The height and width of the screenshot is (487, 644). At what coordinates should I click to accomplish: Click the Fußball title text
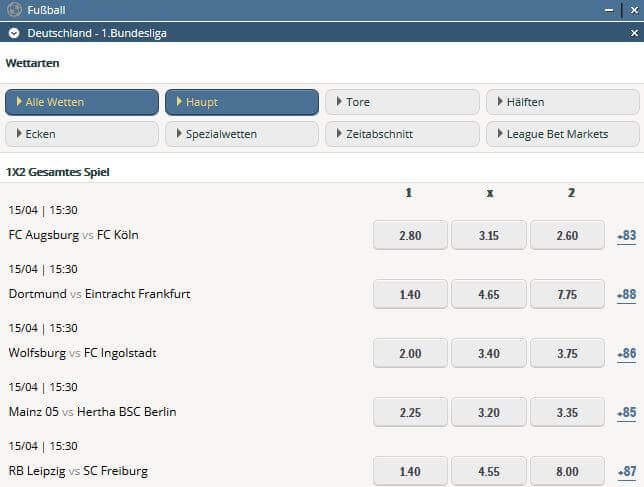click(46, 10)
